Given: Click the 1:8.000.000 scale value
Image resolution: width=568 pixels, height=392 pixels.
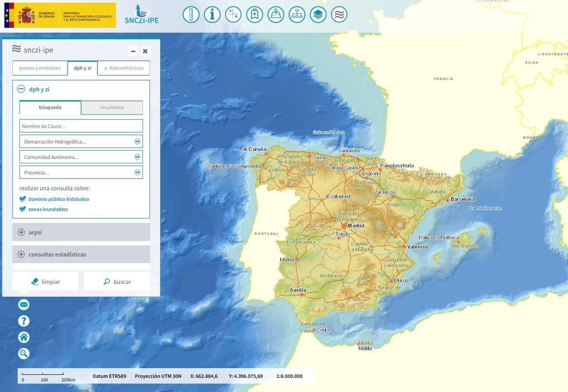Looking at the screenshot, I should 289,376.
